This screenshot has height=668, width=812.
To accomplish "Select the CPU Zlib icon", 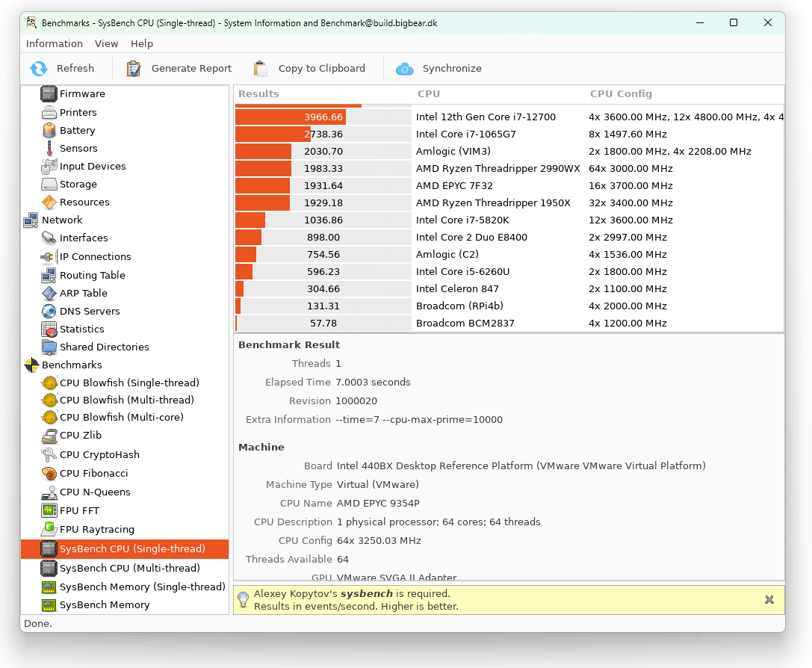I will pyautogui.click(x=49, y=436).
